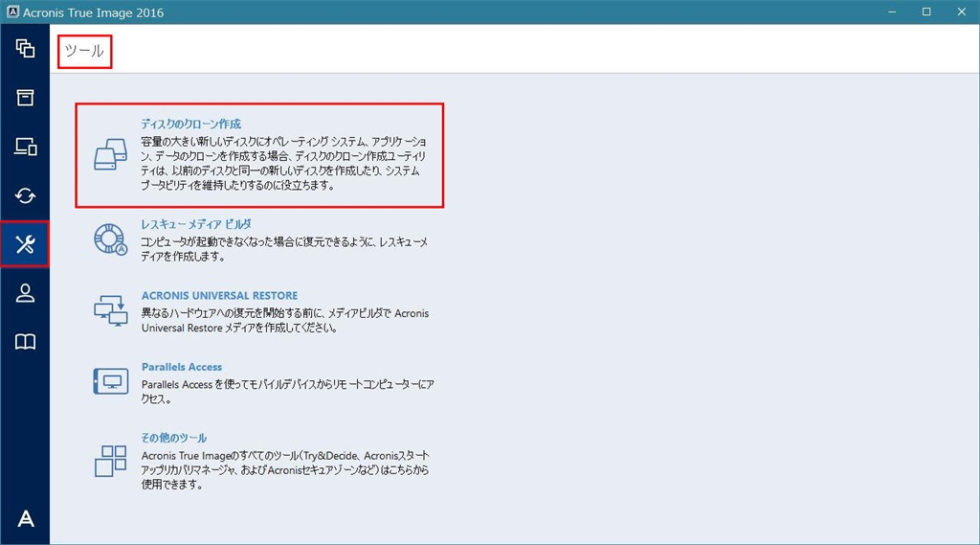980x545 pixels.
Task: Open ACRONIS UNIVERSAL RESTORE link
Action: point(219,295)
